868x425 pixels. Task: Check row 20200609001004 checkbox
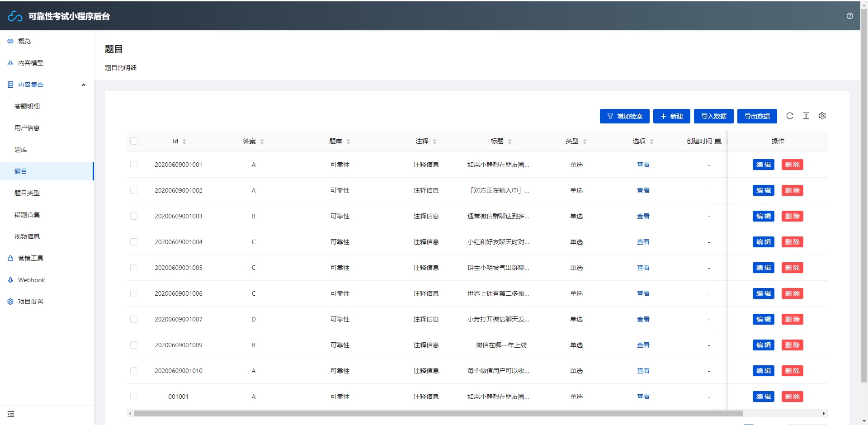(134, 242)
